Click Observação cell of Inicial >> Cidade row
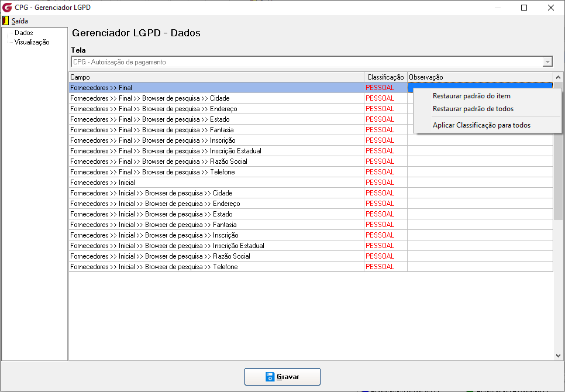The height and width of the screenshot is (392, 565). click(480, 192)
